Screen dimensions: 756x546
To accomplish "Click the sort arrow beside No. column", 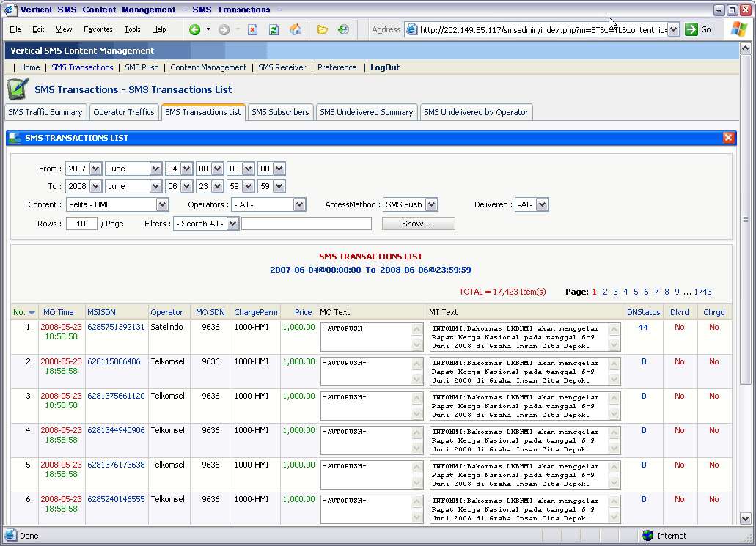I will [x=32, y=313].
